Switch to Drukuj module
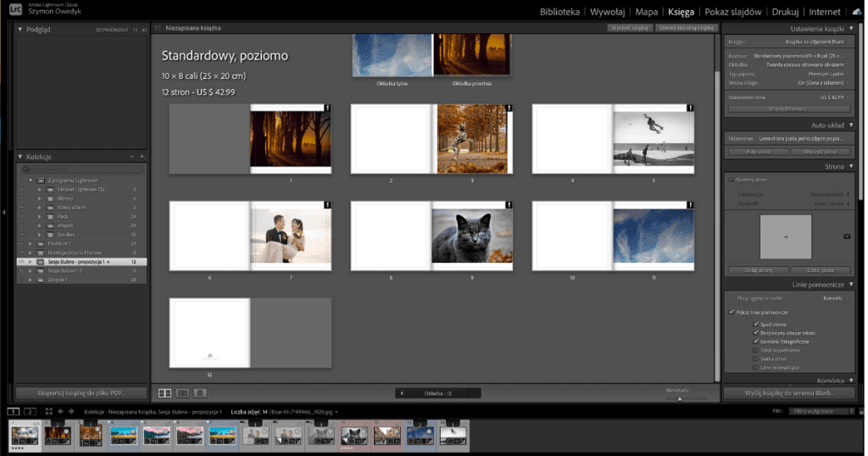The width and height of the screenshot is (868, 456). point(785,12)
